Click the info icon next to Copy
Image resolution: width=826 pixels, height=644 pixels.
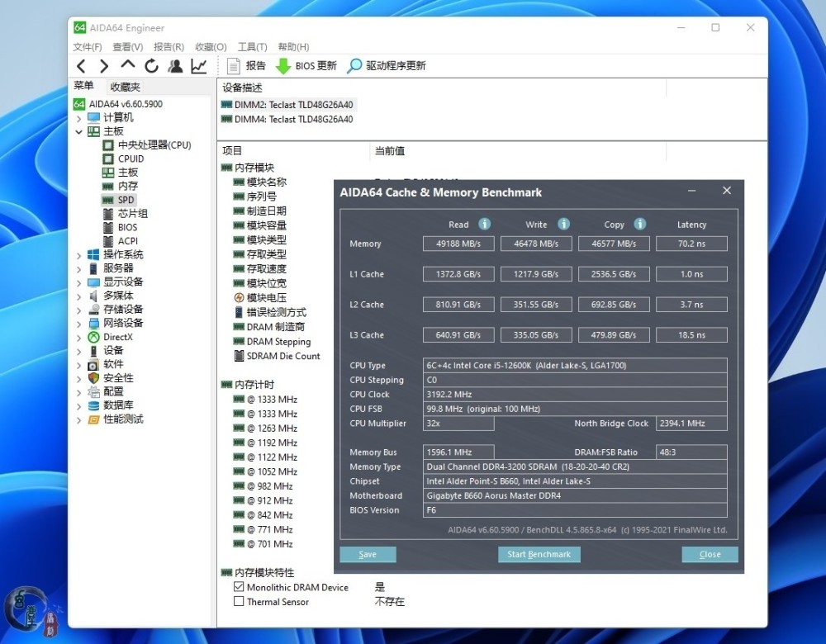point(639,225)
